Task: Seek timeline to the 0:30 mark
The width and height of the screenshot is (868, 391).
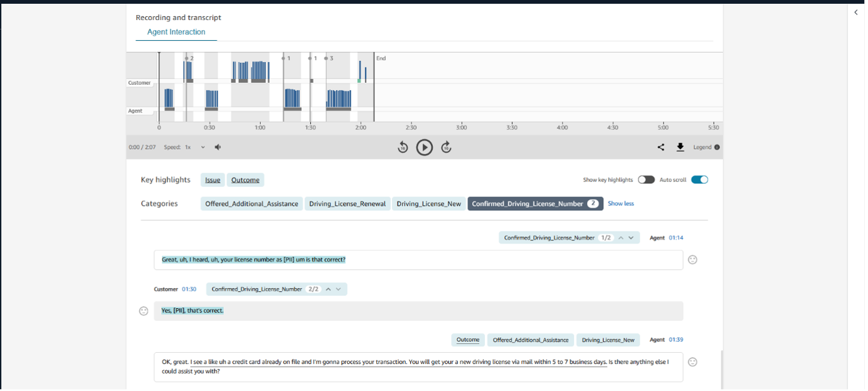Action: coord(209,127)
